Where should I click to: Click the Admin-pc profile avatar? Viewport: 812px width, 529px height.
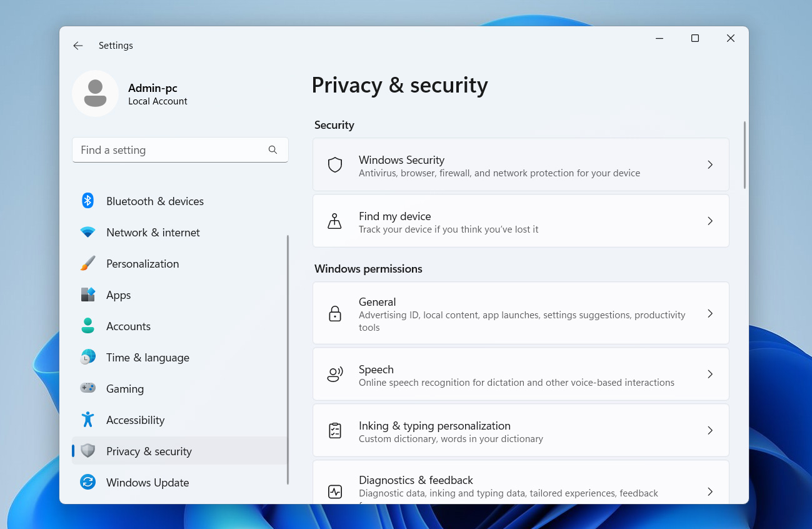click(95, 94)
